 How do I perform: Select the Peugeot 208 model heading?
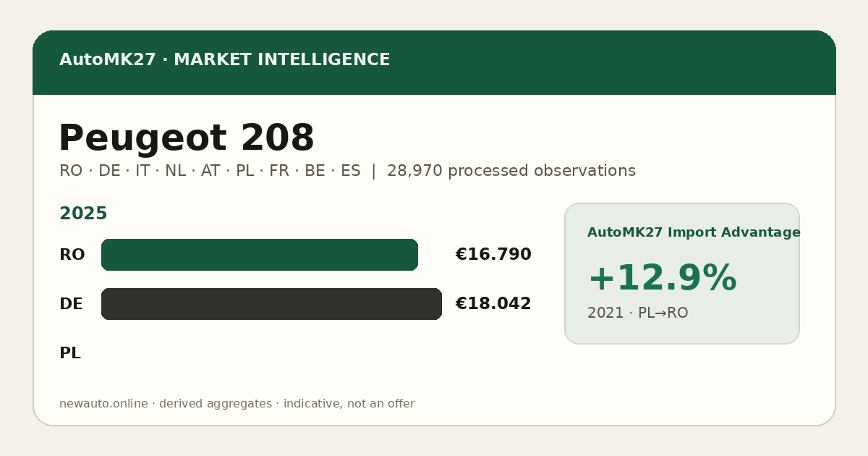(x=187, y=138)
